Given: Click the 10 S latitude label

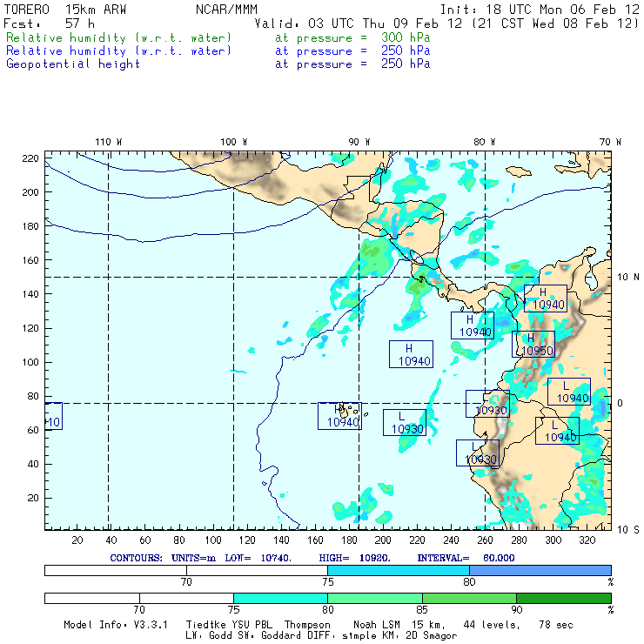Looking at the screenshot, I should pyautogui.click(x=628, y=529).
